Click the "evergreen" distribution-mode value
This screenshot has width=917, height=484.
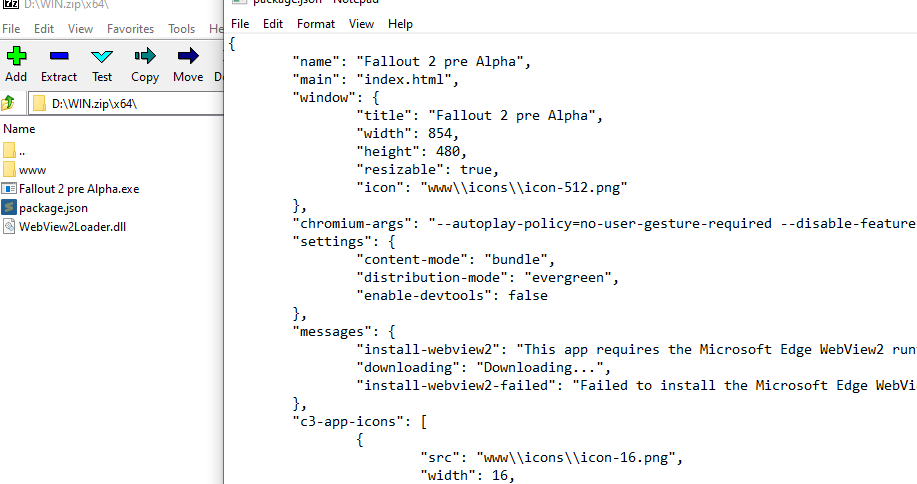click(568, 278)
